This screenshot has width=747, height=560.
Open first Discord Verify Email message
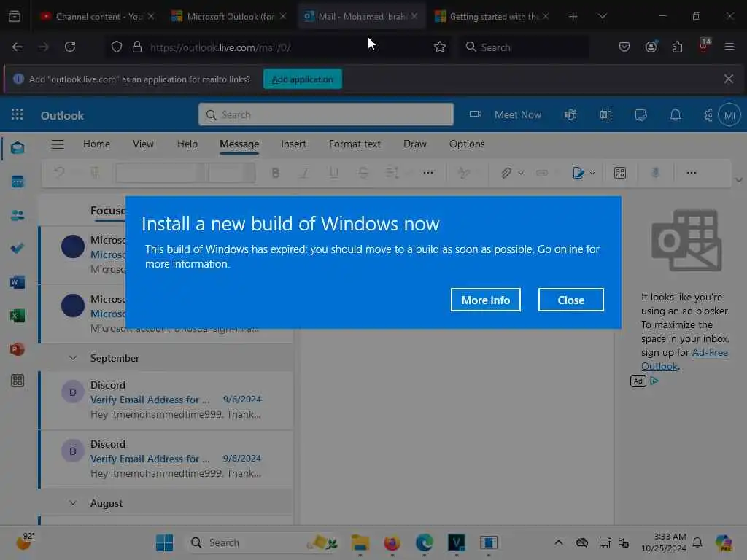[x=166, y=400]
